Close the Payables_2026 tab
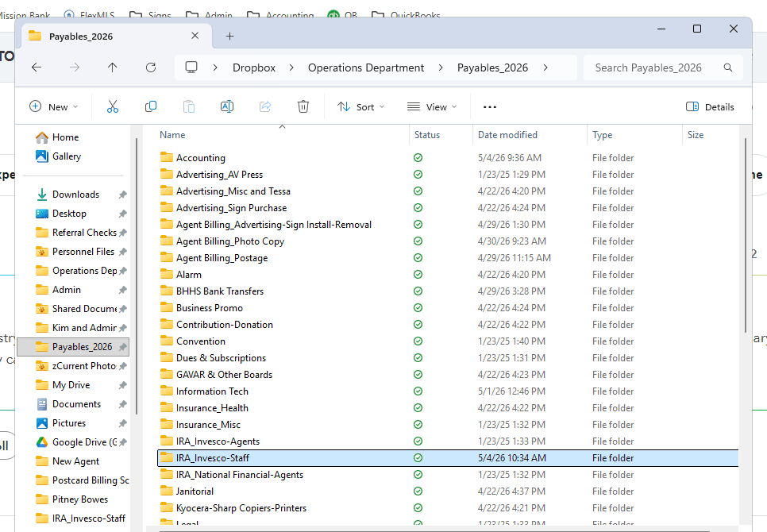Screen dimensions: 767x532 pyautogui.click(x=195, y=36)
